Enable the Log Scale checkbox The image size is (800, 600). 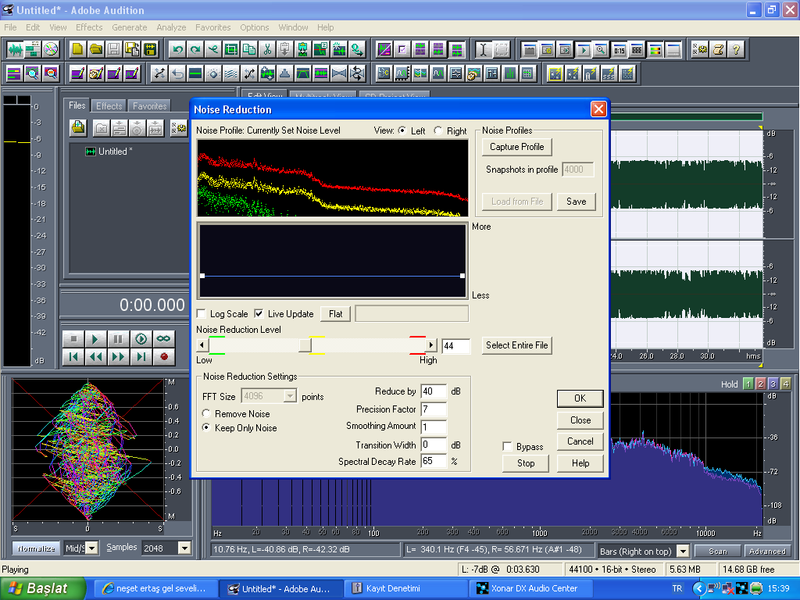202,314
